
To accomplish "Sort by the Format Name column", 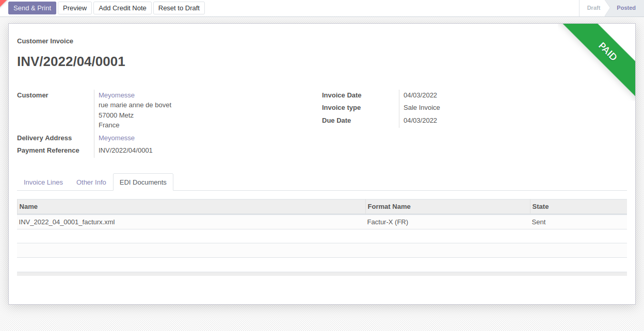I will [x=447, y=207].
